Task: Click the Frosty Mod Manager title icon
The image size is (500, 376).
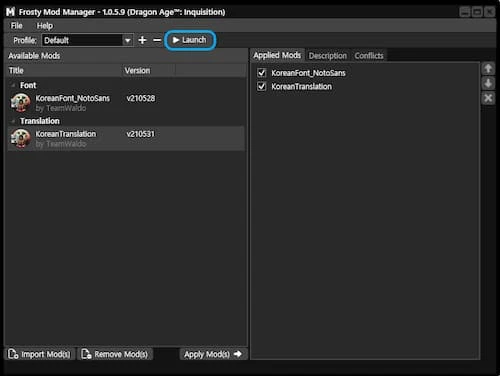Action: coord(10,12)
